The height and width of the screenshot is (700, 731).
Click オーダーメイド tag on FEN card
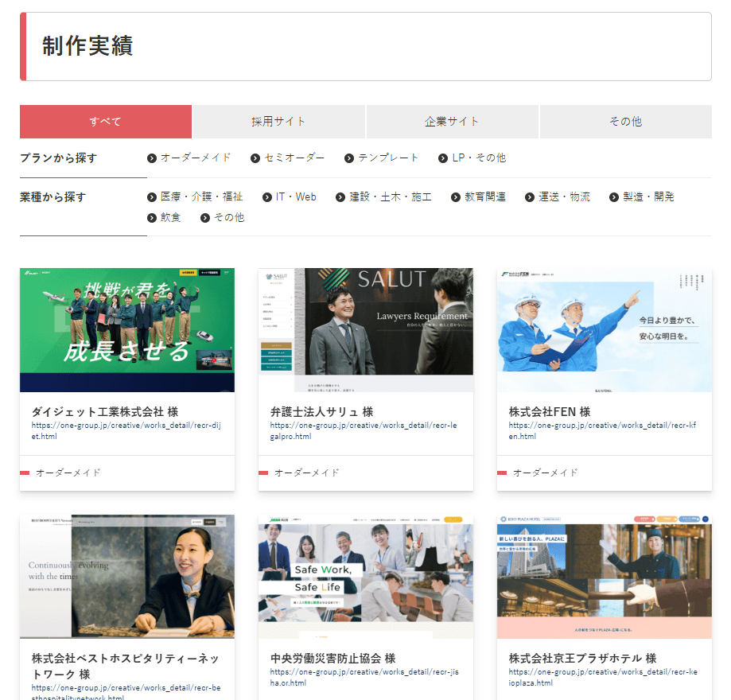[x=546, y=472]
